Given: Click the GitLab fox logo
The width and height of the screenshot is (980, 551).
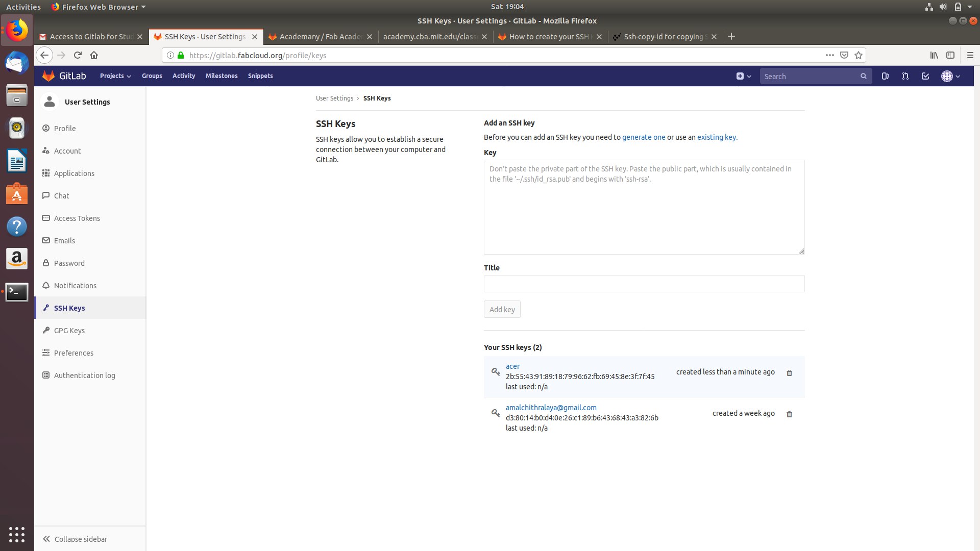Looking at the screenshot, I should (48, 76).
